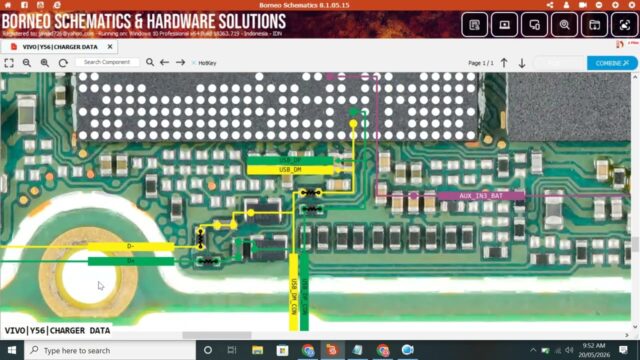
Task: Click the vertical green USB_DP_CON label
Action: click(304, 292)
